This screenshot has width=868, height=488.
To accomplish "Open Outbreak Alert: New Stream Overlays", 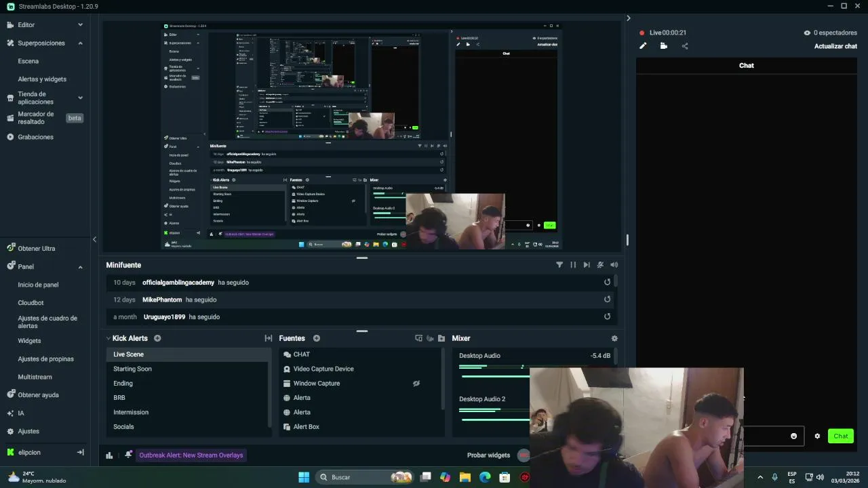I will [x=191, y=455].
